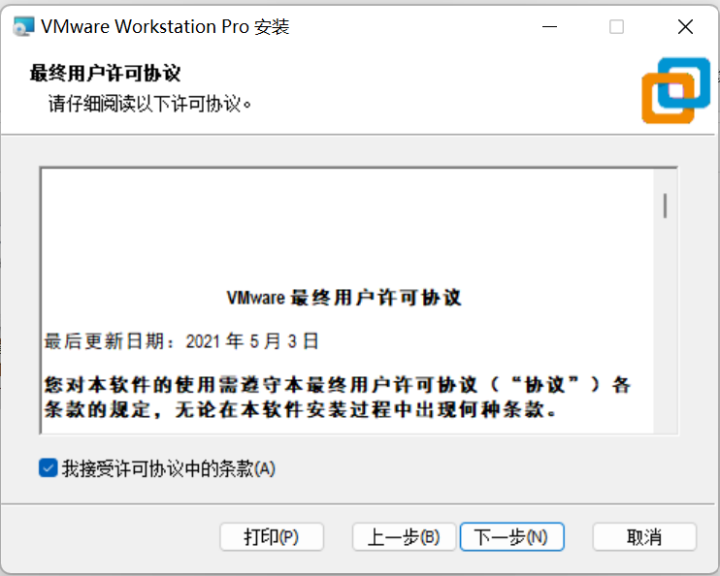Click the VMware overlapping squares logo

pyautogui.click(x=675, y=90)
